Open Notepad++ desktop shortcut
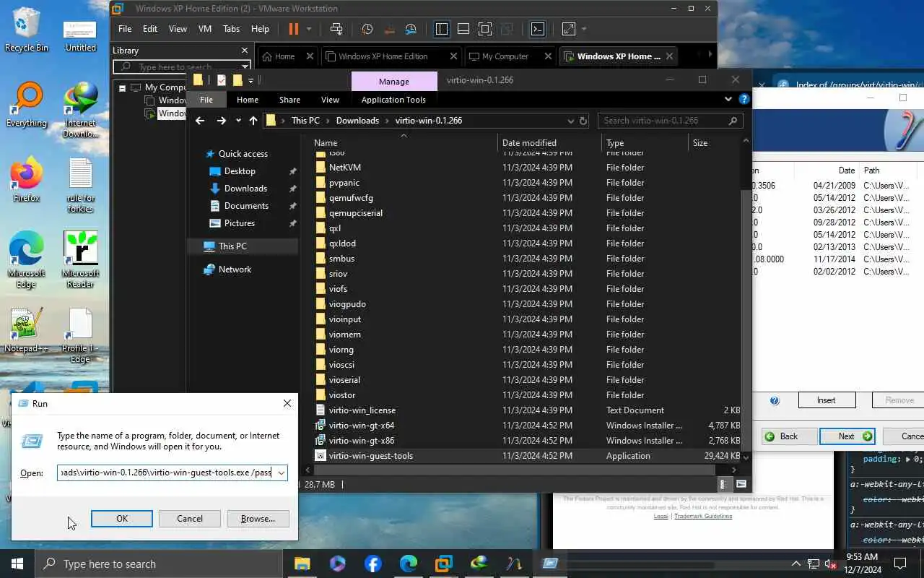 click(x=27, y=330)
